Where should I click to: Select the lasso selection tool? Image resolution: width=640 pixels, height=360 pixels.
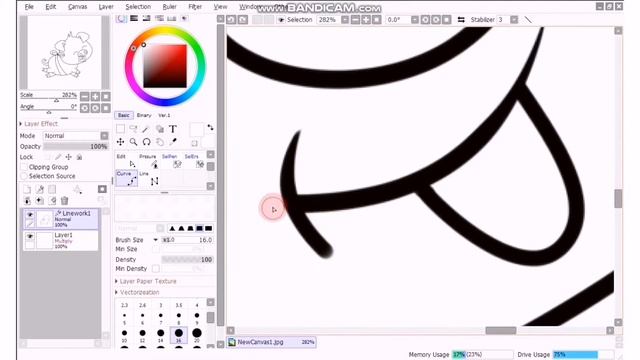pyautogui.click(x=133, y=129)
